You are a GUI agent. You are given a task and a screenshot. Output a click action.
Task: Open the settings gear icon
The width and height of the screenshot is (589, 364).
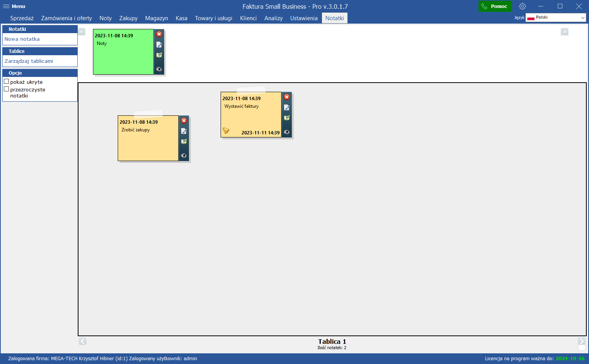(522, 6)
